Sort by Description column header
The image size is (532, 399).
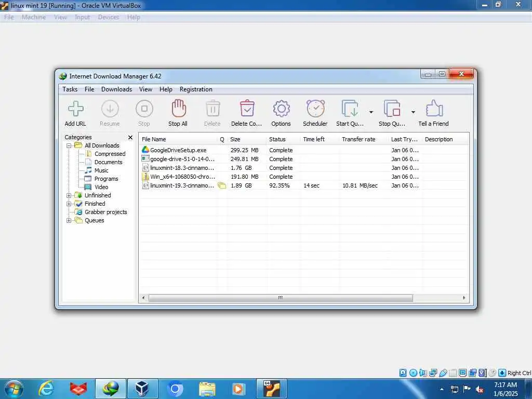pyautogui.click(x=445, y=139)
